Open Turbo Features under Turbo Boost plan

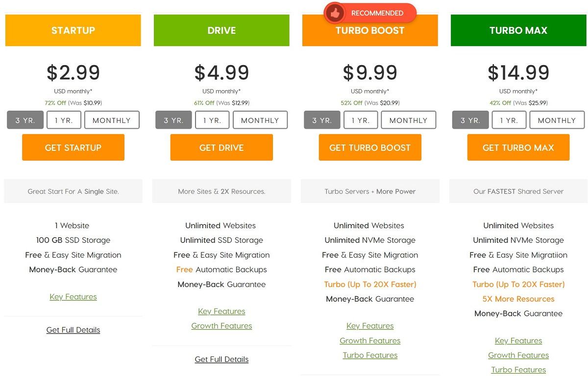coord(370,356)
